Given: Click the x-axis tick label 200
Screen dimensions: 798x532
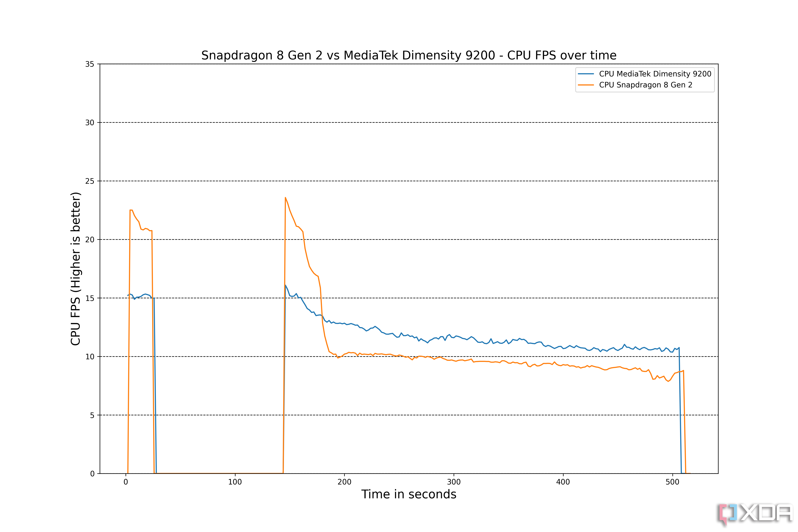Looking at the screenshot, I should tap(344, 482).
